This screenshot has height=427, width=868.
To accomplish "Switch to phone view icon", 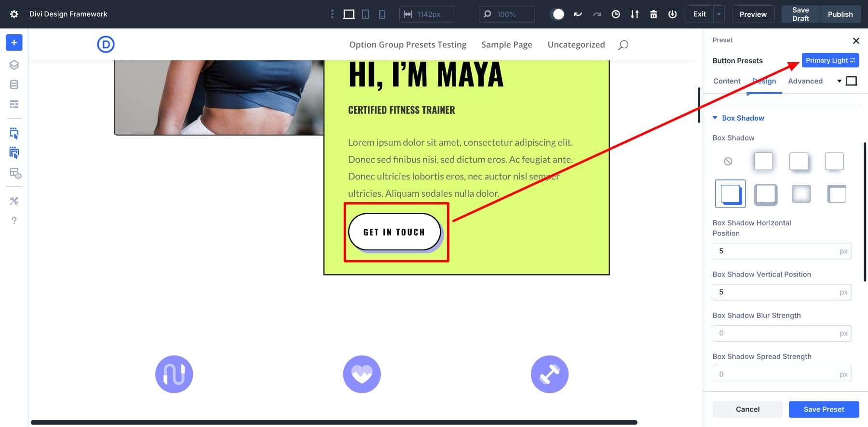I will [382, 14].
